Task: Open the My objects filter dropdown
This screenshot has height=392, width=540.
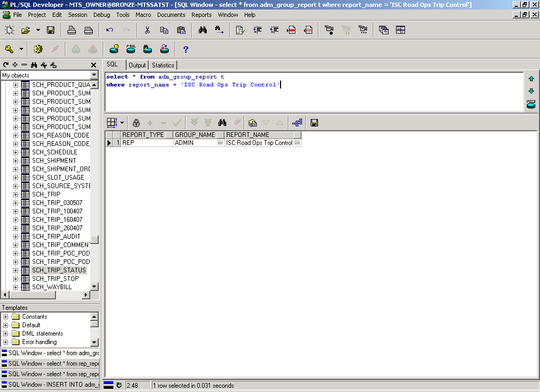Action: coord(94,75)
